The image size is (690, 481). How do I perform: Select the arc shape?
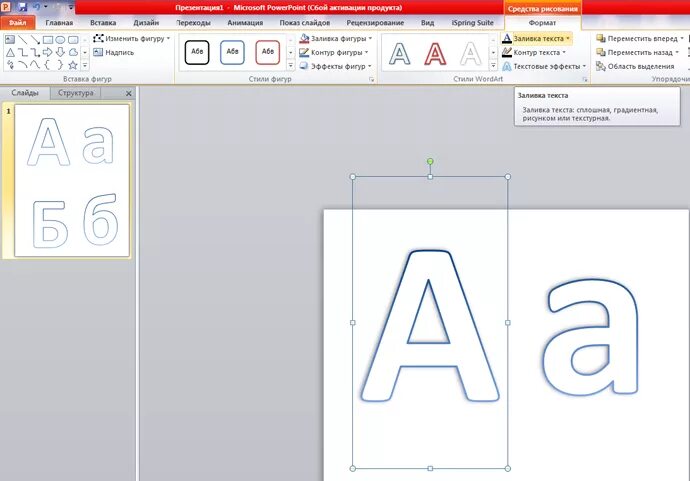(22, 65)
